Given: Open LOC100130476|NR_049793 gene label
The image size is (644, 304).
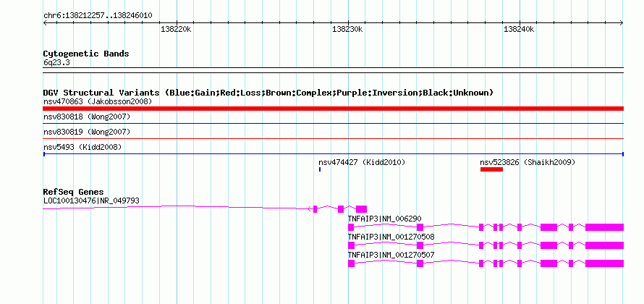Looking at the screenshot, I should click(x=91, y=200).
